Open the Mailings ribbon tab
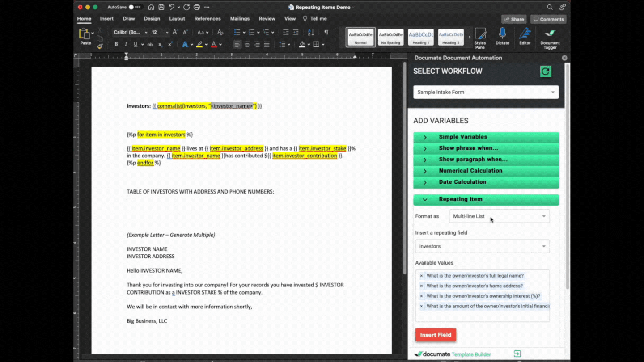 (x=240, y=19)
